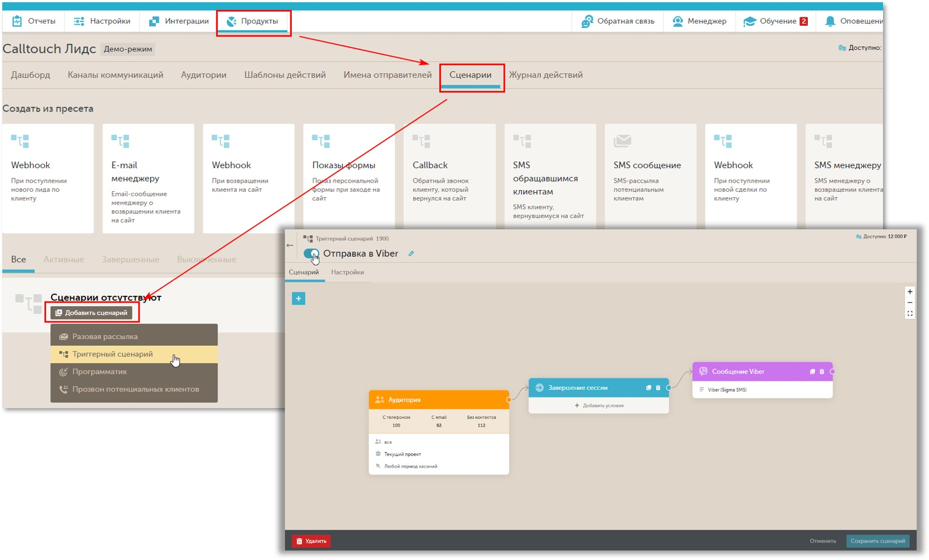The height and width of the screenshot is (560, 929).
Task: Show Все scenarios filter
Action: pyautogui.click(x=19, y=260)
